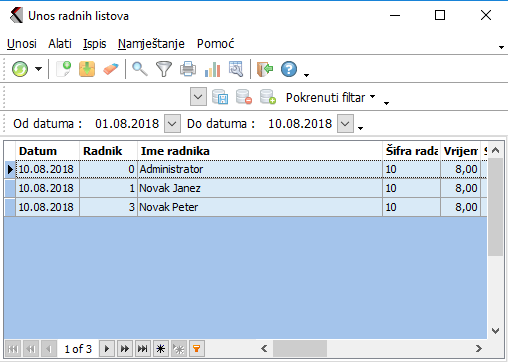Click the orange filter navigator button
This screenshot has height=362, width=508.
(x=197, y=349)
